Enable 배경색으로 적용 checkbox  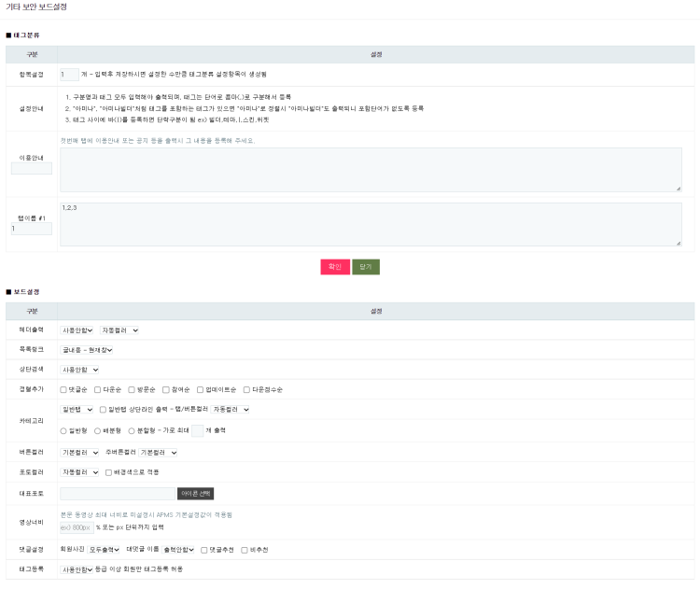[108, 472]
